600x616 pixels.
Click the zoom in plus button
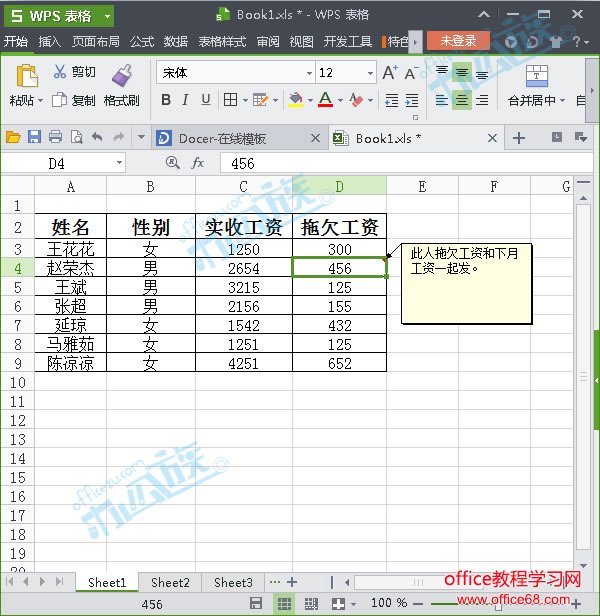[x=576, y=604]
